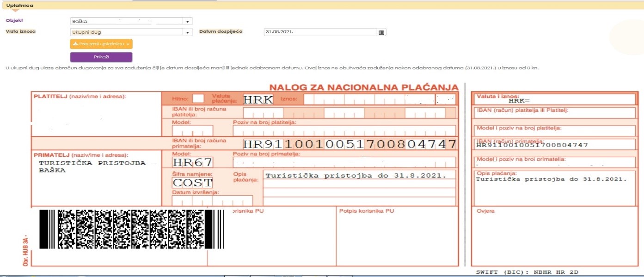Click the Preuzmi uplatnicu download button
This screenshot has width=644, height=277.
[101, 43]
